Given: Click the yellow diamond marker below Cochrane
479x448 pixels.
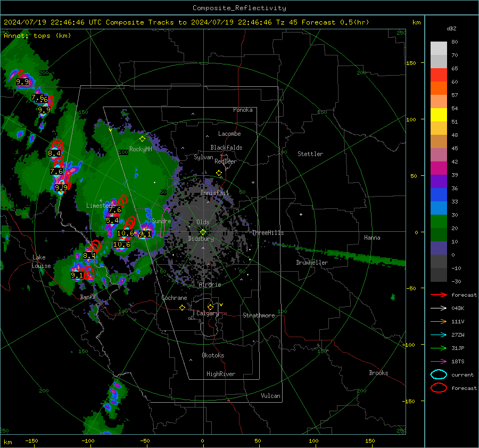Looking at the screenshot, I should pyautogui.click(x=183, y=308).
